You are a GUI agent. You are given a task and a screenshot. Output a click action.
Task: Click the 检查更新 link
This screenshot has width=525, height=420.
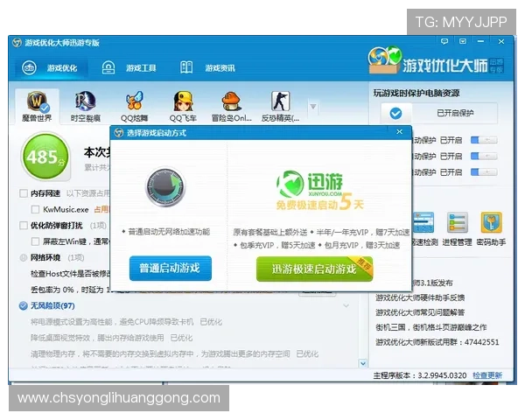[x=487, y=375]
